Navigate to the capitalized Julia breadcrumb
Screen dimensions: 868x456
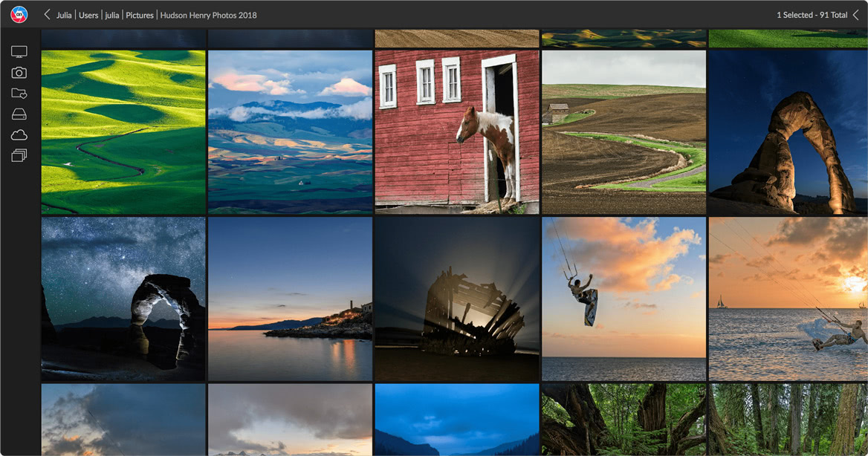click(64, 15)
